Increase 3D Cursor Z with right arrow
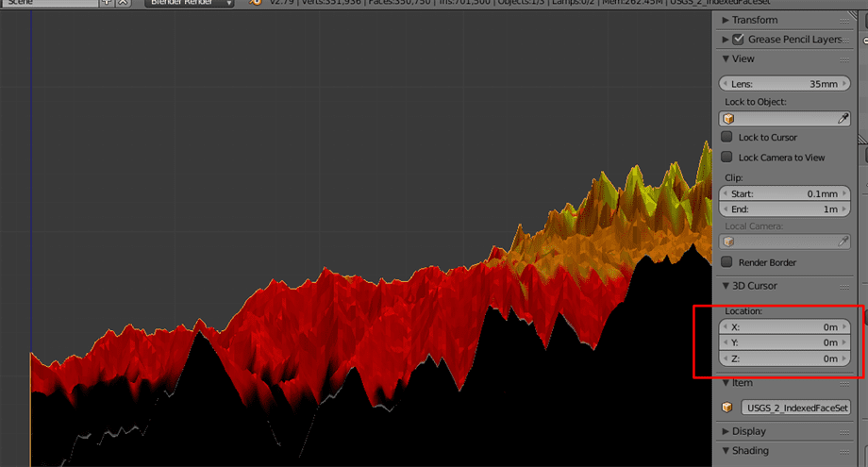Screen dimensions: 868x467 click(x=844, y=359)
